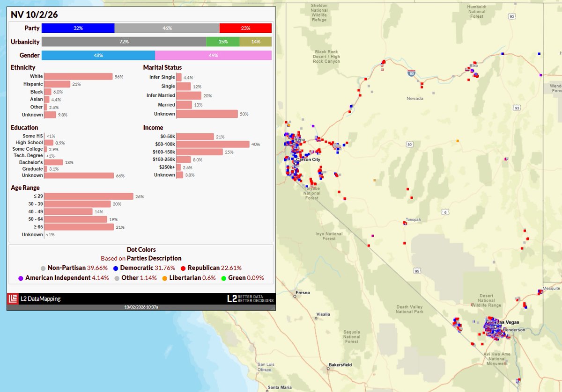Click the Reno map label

point(300,140)
